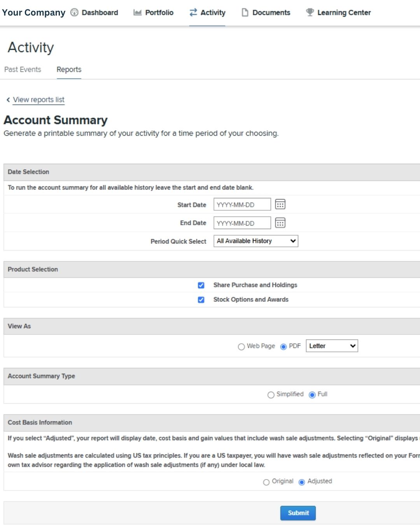Click the Activity arrows icon

193,12
